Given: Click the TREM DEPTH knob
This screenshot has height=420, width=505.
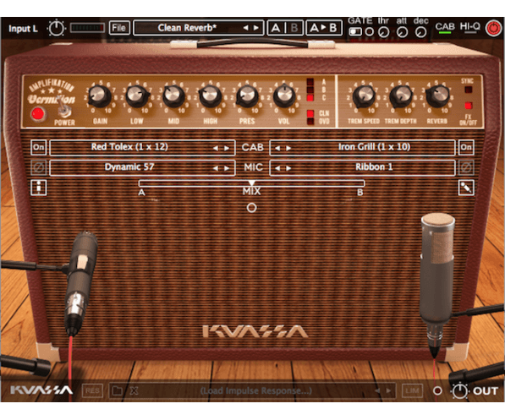Looking at the screenshot, I should coord(401,95).
